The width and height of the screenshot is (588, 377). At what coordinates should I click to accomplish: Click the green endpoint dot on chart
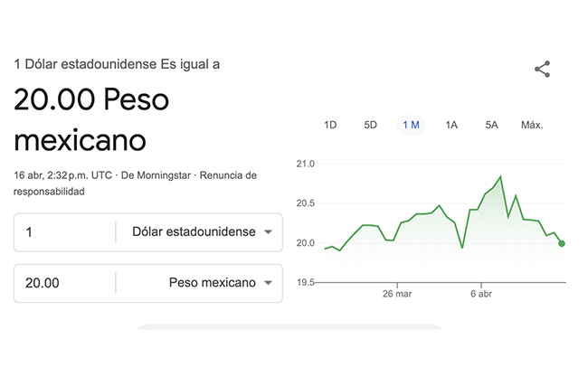coord(562,243)
